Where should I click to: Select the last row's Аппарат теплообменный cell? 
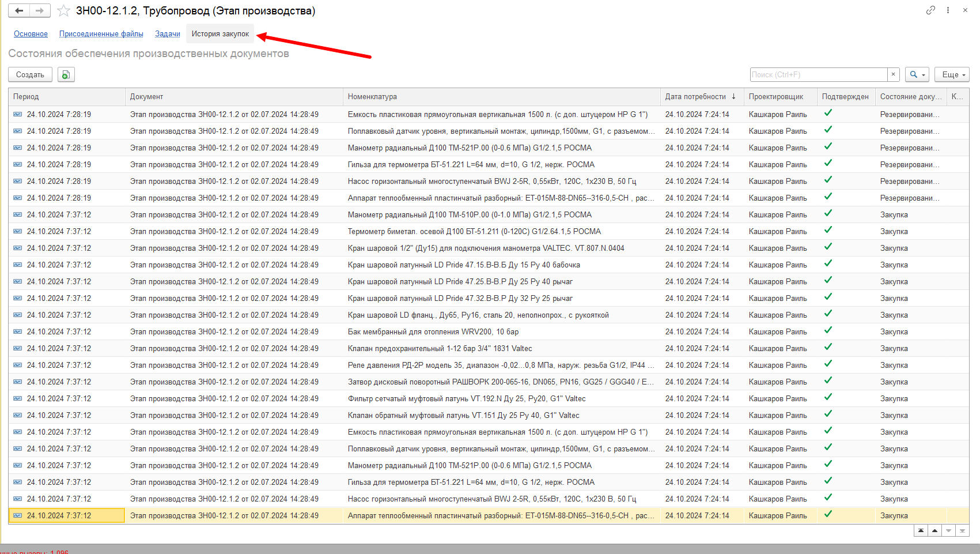tap(502, 516)
